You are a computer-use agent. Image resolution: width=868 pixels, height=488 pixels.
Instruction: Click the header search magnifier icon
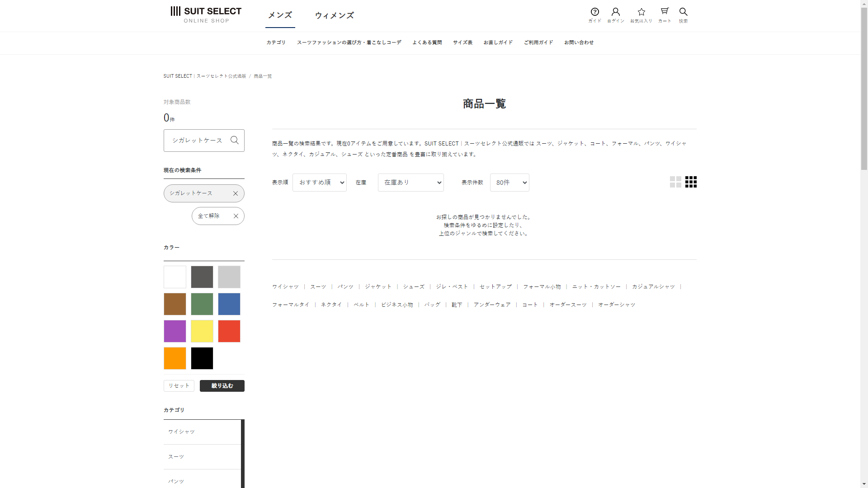683,12
